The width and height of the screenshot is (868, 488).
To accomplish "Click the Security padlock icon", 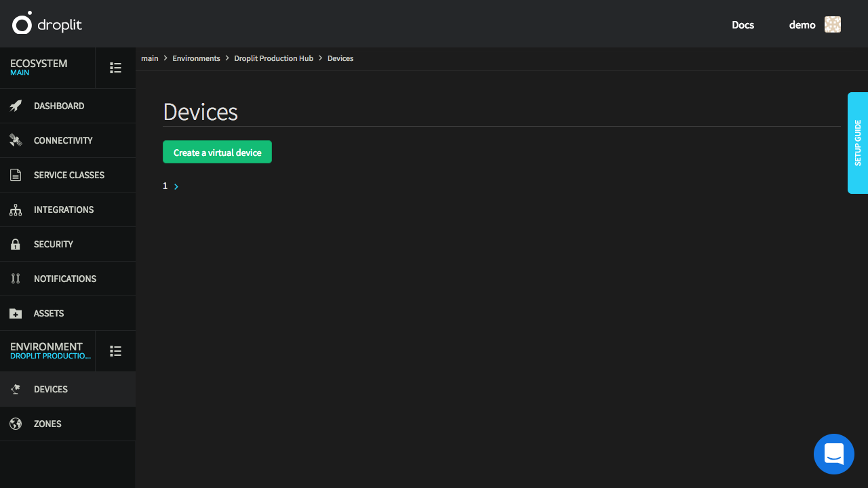I will tap(16, 244).
